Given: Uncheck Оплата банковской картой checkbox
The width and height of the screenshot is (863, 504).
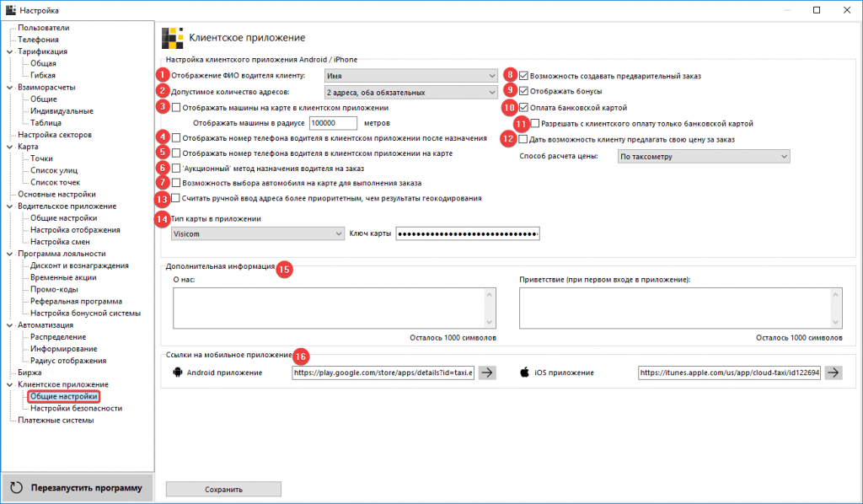Looking at the screenshot, I should (x=523, y=108).
